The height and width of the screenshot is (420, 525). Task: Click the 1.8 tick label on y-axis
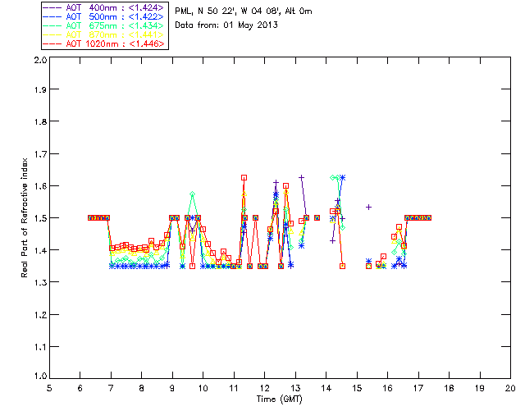click(x=40, y=121)
